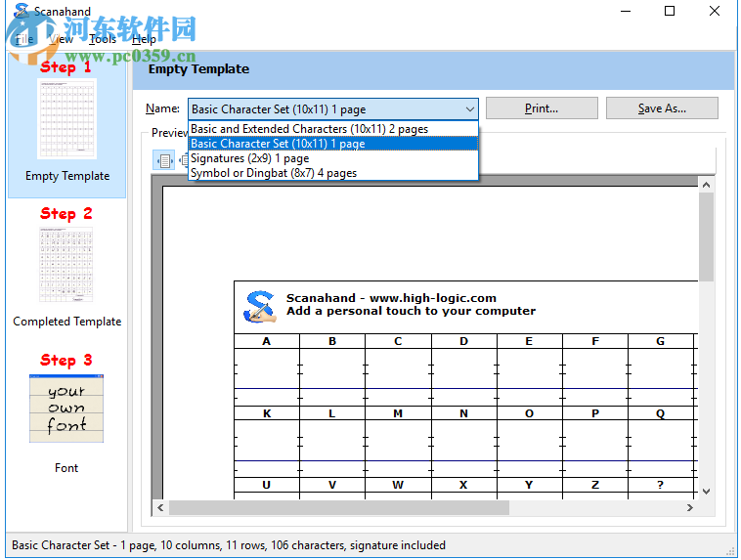This screenshot has width=741, height=560.
Task: Click the Scanahand logo in template preview
Action: point(259,307)
